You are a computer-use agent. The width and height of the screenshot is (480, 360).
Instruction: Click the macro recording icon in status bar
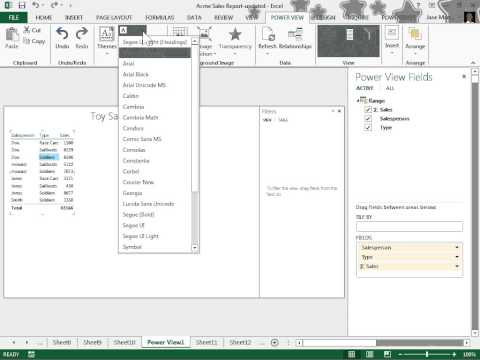point(31,354)
